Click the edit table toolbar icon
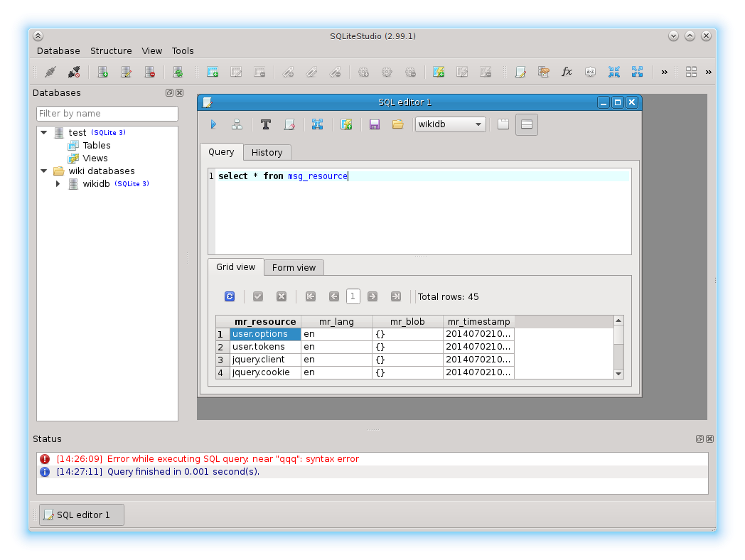This screenshot has height=560, width=745. 236,72
